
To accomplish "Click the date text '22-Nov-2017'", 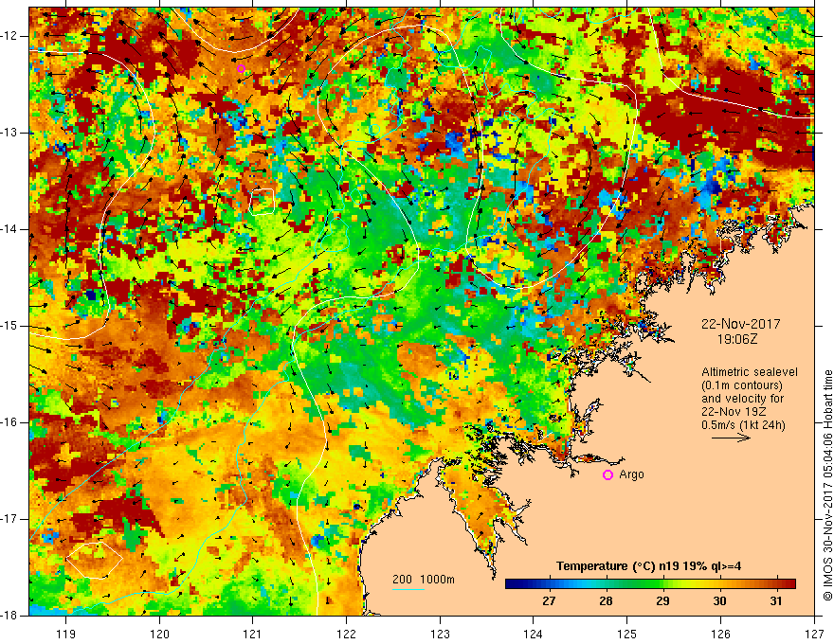I will click(740, 324).
